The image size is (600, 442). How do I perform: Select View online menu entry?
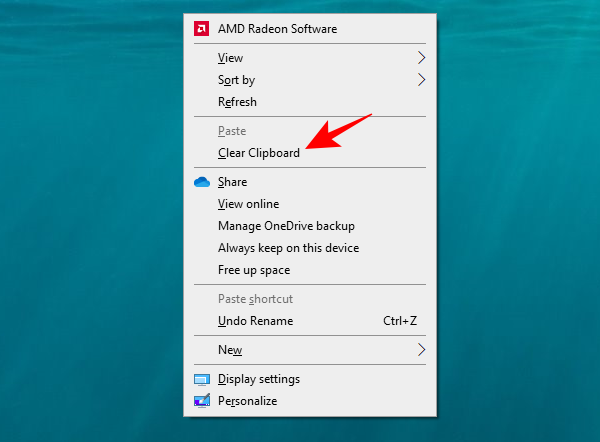click(310, 204)
